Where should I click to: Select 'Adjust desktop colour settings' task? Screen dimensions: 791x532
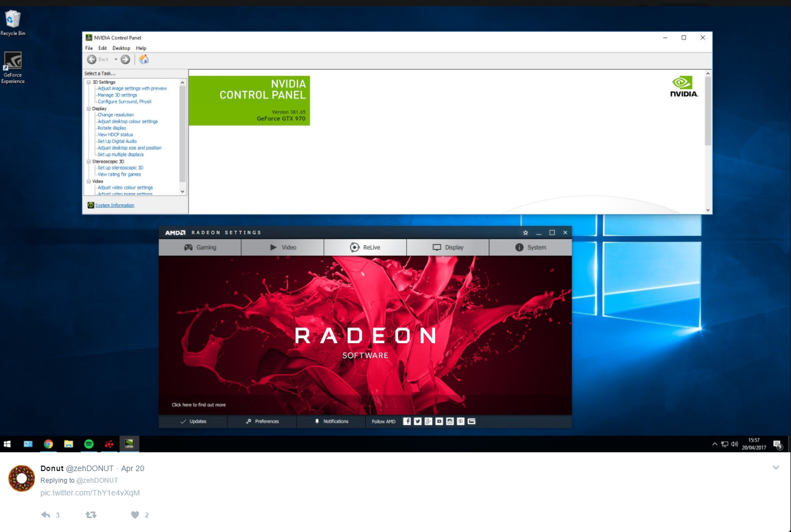128,122
